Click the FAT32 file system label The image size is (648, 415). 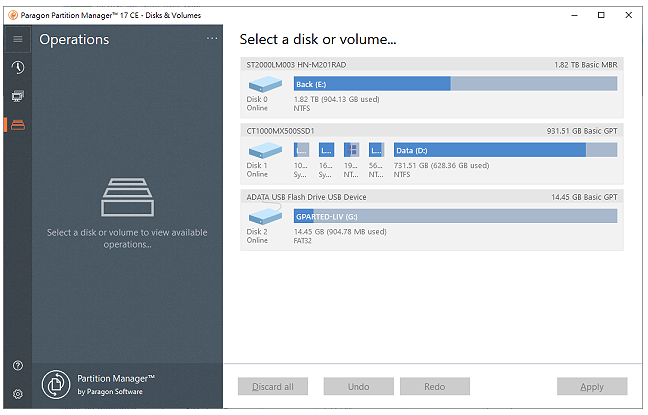303,241
